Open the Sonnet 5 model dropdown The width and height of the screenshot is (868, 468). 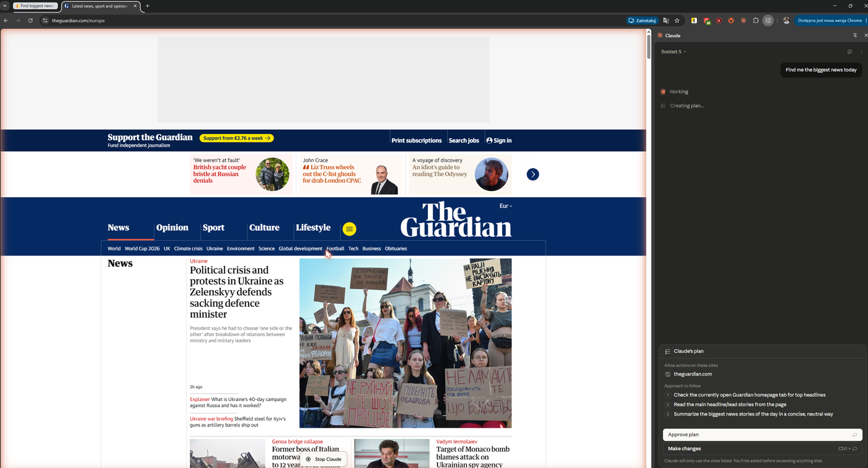(673, 51)
